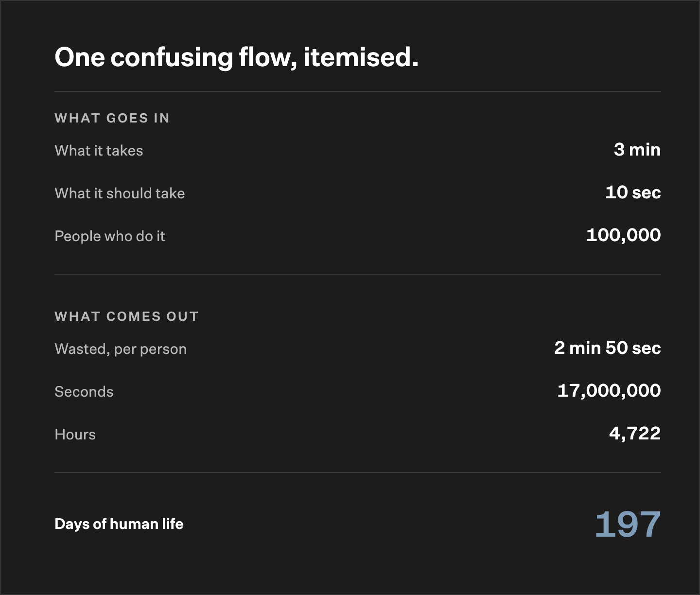Select the '2 min 50 sec' value
This screenshot has height=595, width=700.
(x=608, y=348)
